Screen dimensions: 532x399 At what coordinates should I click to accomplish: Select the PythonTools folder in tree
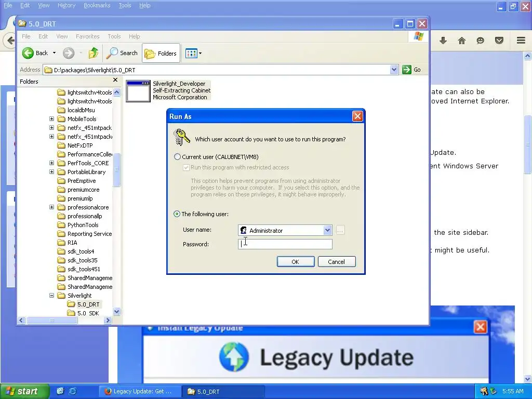pyautogui.click(x=83, y=225)
